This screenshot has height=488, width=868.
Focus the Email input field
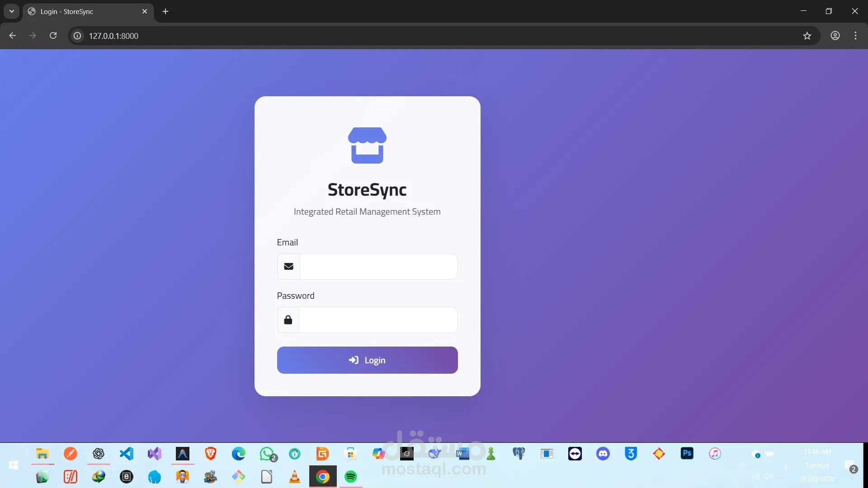point(378,267)
